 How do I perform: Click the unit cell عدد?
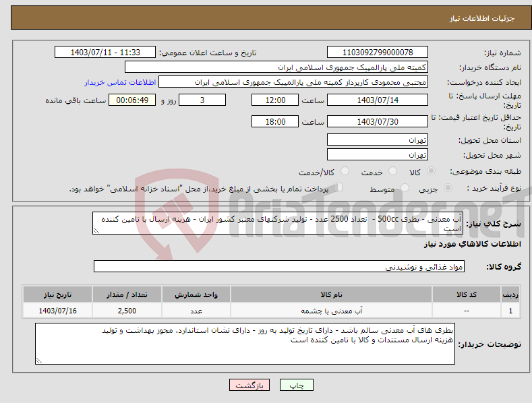tap(196, 311)
